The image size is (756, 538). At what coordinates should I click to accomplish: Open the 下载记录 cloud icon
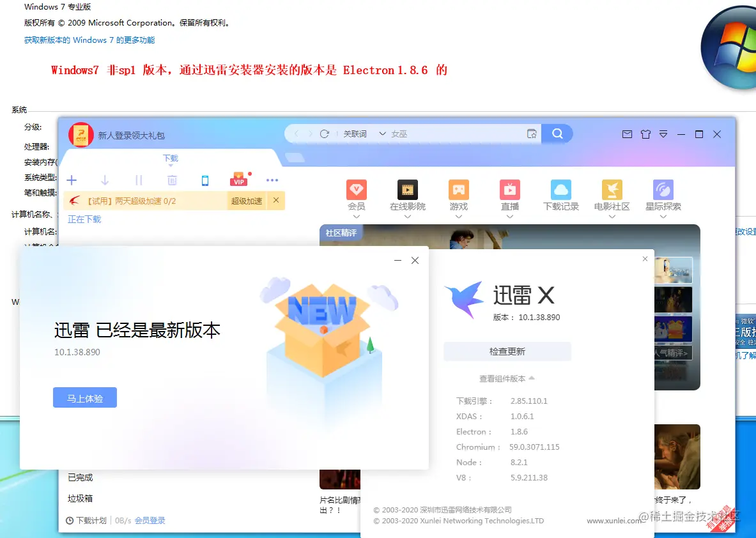tap(560, 190)
